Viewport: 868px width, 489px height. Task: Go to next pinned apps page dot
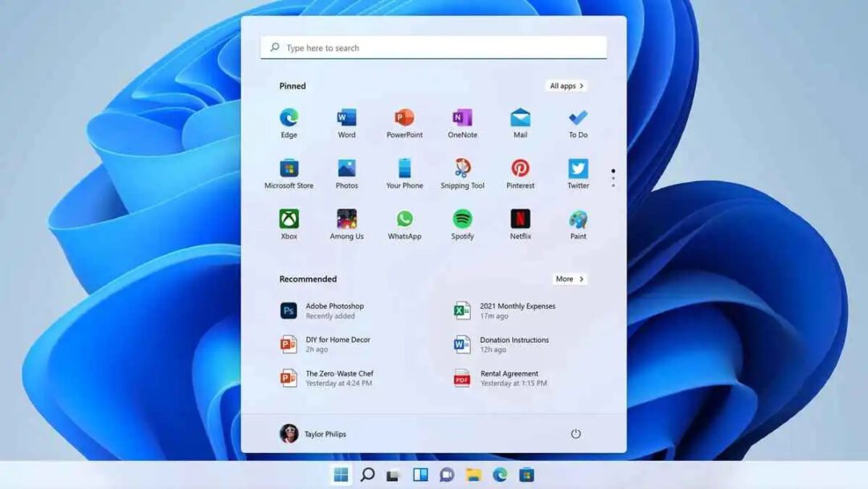point(613,179)
